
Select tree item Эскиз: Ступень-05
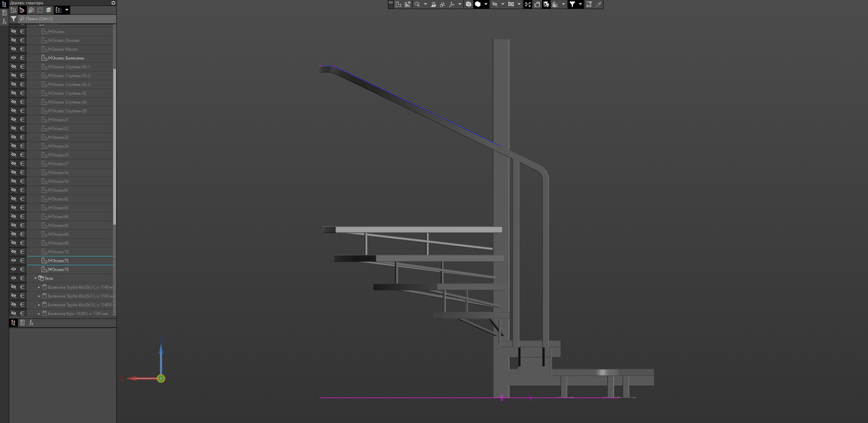click(x=67, y=110)
